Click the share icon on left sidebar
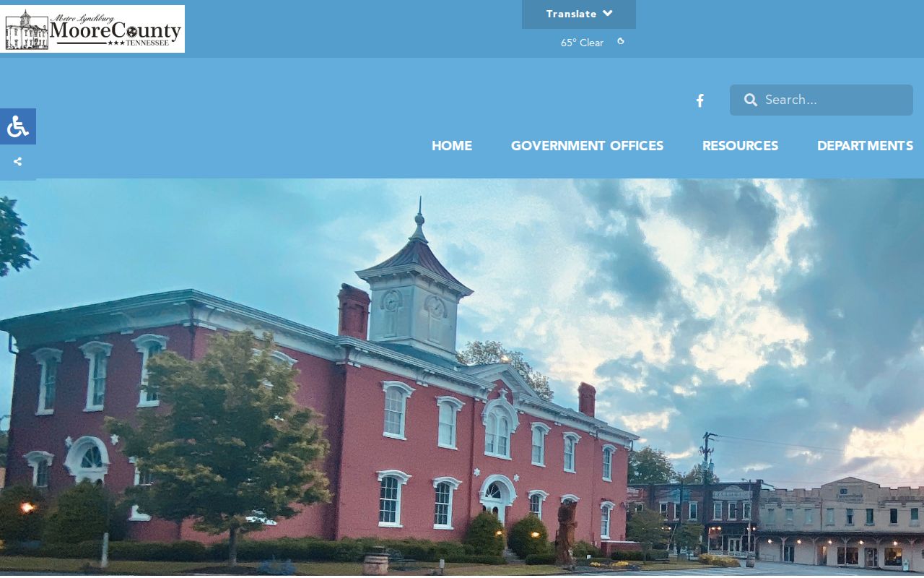 point(17,162)
